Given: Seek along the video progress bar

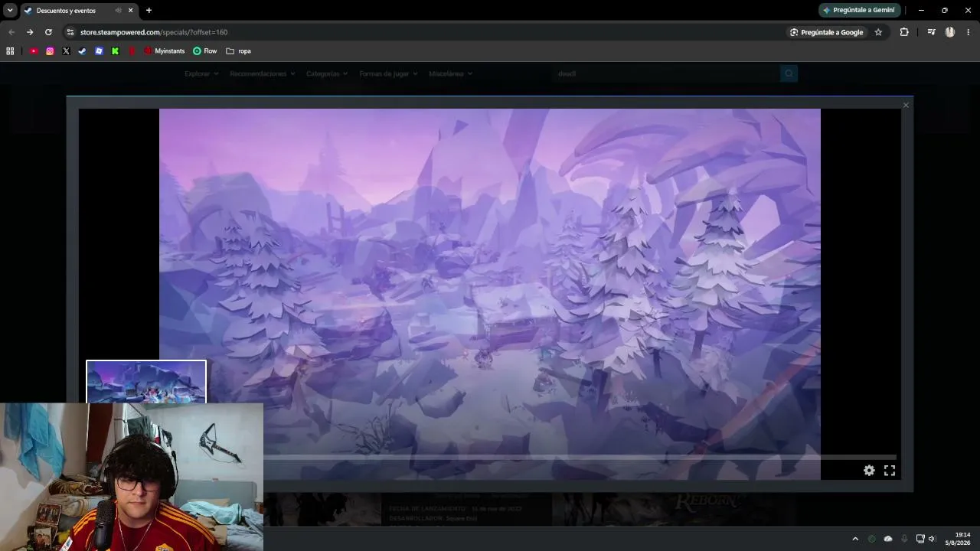Looking at the screenshot, I should 580,458.
